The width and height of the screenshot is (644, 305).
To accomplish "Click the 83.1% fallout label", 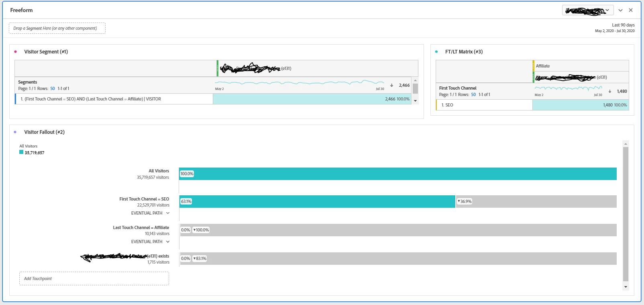I will (200, 258).
